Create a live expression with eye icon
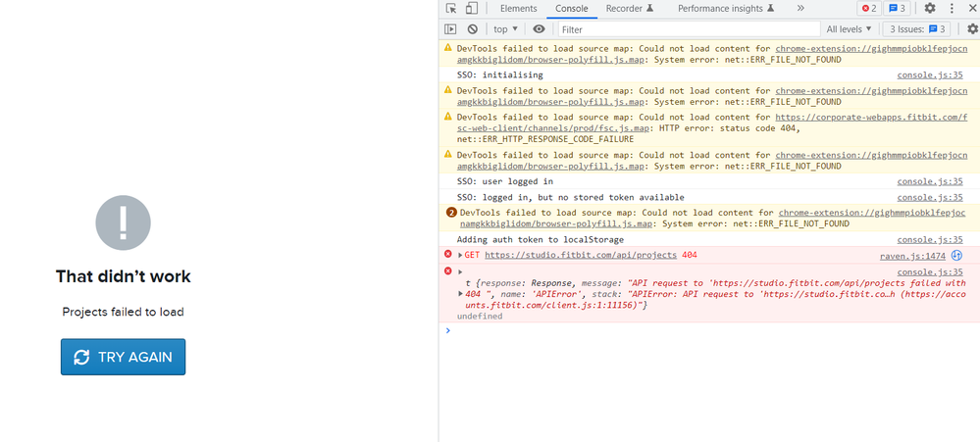The width and height of the screenshot is (980, 442). tap(539, 28)
